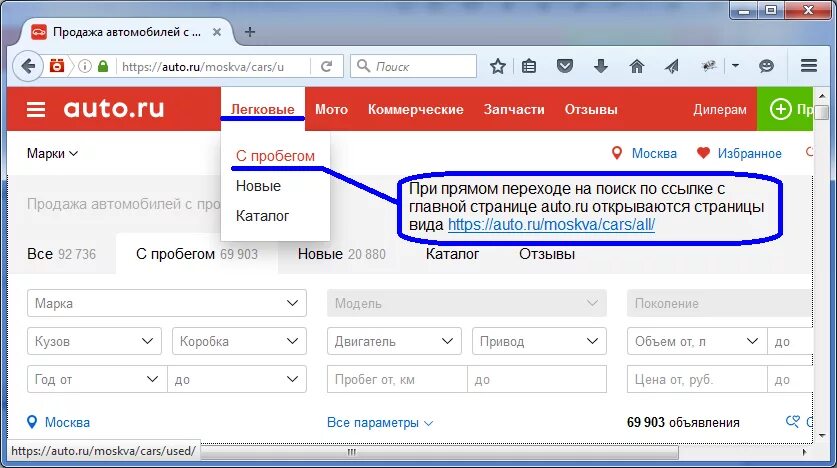Viewport: 837px width, 468px height.
Task: Open the Марка select box
Action: point(167,303)
